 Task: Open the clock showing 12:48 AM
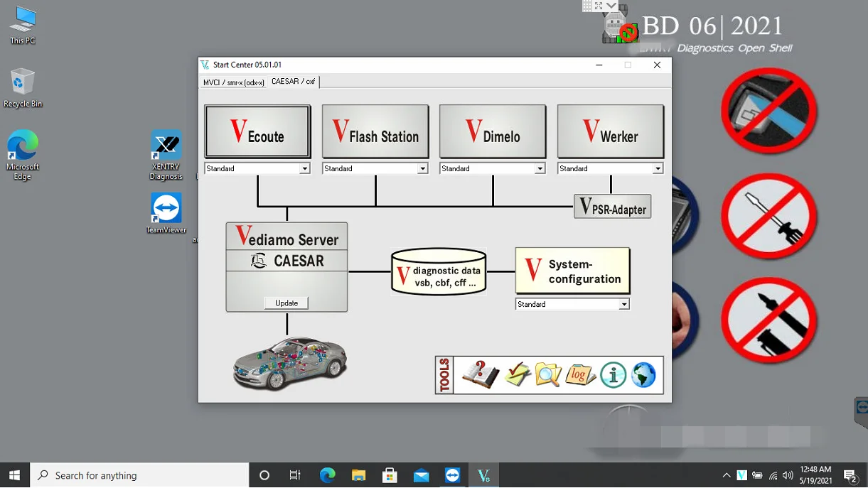coord(815,475)
